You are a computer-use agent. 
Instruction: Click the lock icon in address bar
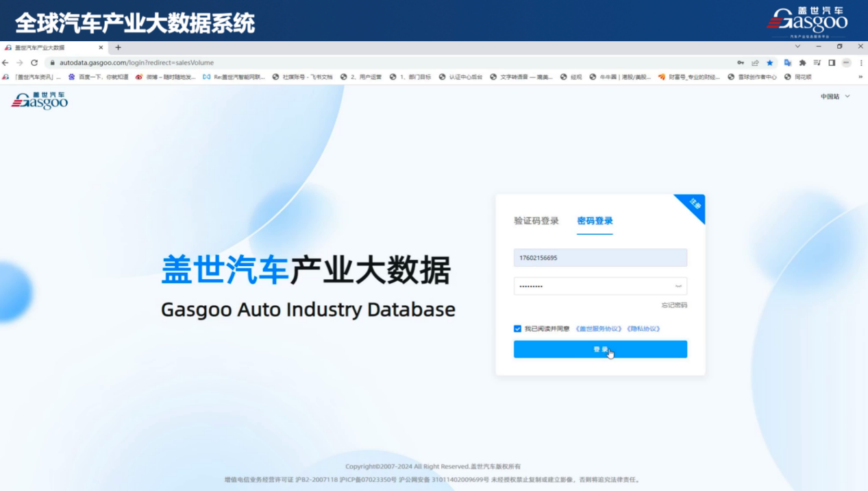pos(52,62)
